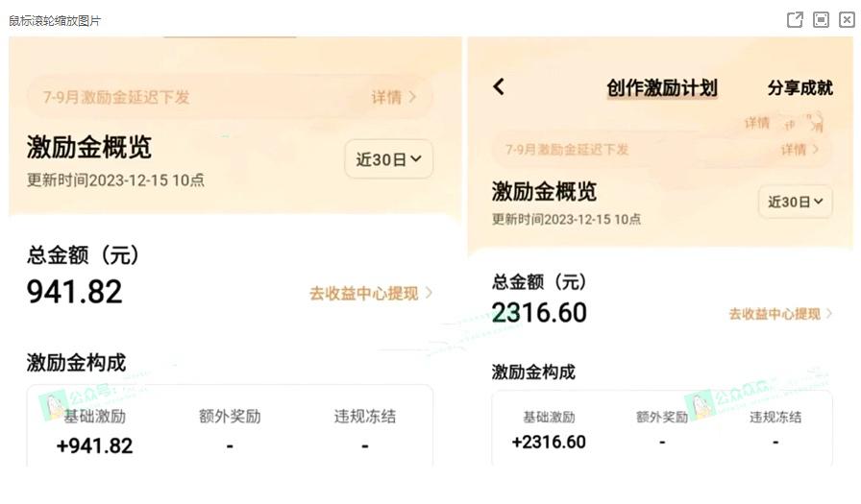The height and width of the screenshot is (504, 861).
Task: Open image in new window icon
Action: pos(795,20)
